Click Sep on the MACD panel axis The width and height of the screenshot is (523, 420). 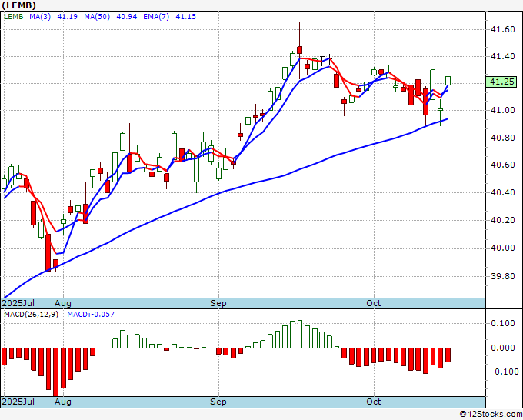coord(218,402)
